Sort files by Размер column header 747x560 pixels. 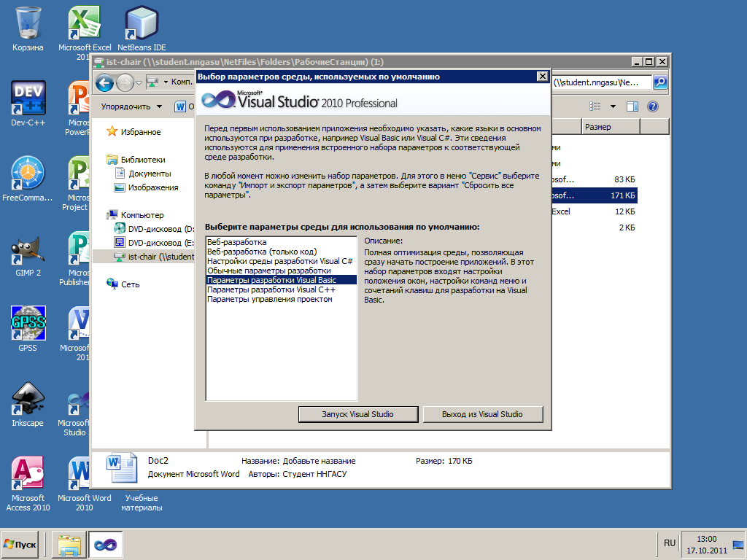coord(611,127)
